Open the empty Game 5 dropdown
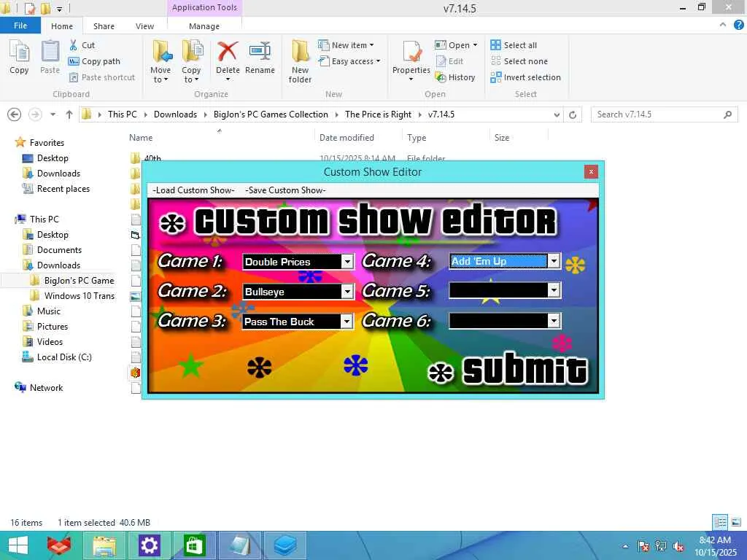This screenshot has width=747, height=560. coord(554,290)
